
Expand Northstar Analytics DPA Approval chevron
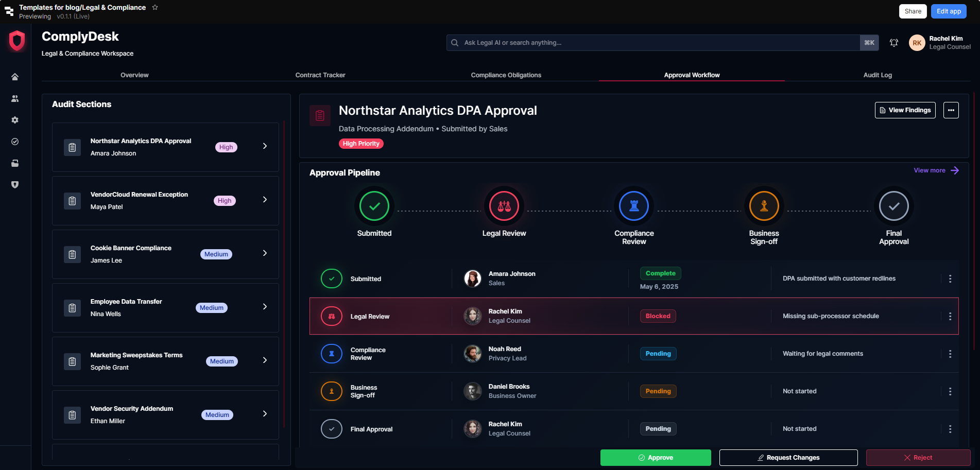265,146
